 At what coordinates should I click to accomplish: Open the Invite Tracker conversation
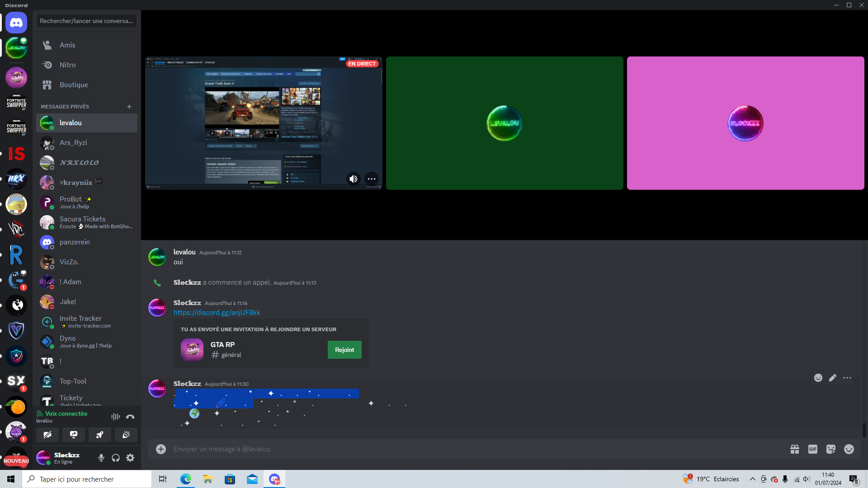click(87, 322)
